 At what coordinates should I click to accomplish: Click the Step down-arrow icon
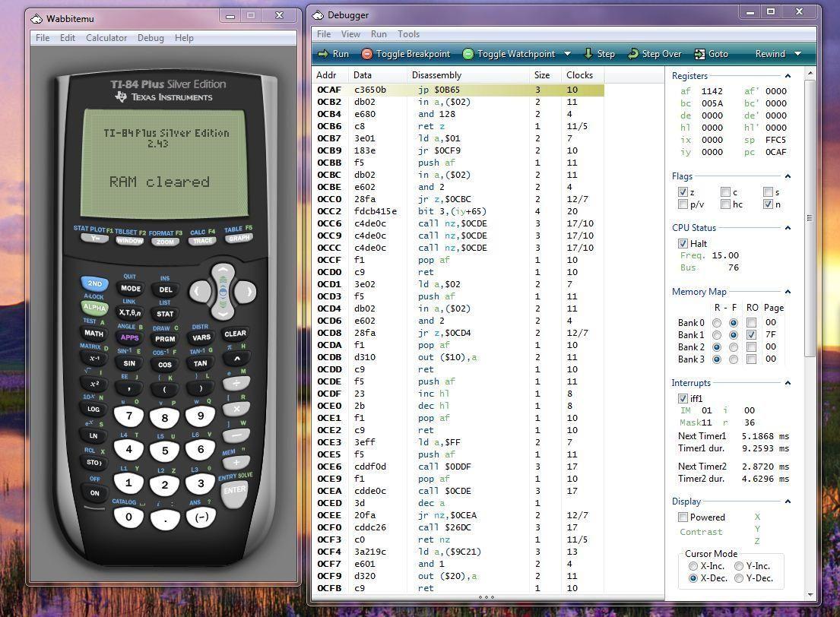coord(588,53)
